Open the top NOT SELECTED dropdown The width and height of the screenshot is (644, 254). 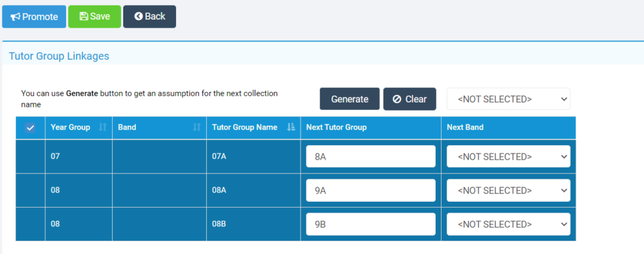(x=508, y=99)
